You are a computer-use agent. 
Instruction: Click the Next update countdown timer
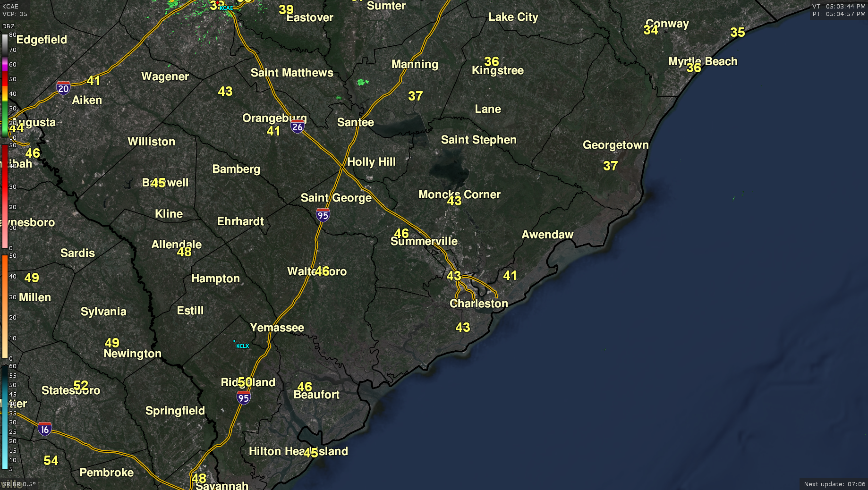tap(834, 484)
